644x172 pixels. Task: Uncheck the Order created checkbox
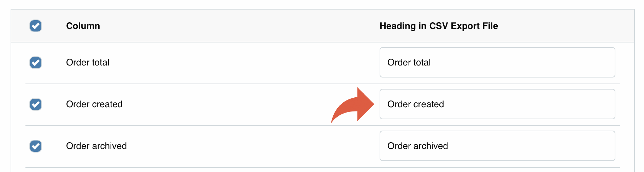(36, 104)
